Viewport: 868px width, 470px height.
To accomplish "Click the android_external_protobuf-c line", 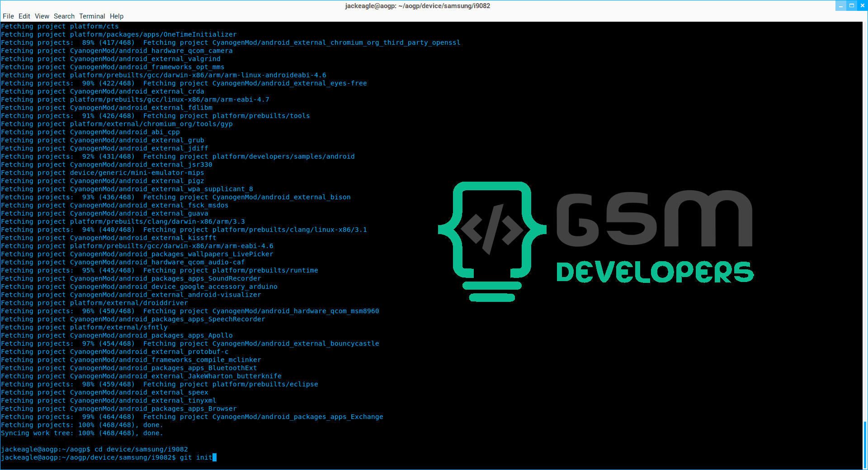I will (115, 352).
